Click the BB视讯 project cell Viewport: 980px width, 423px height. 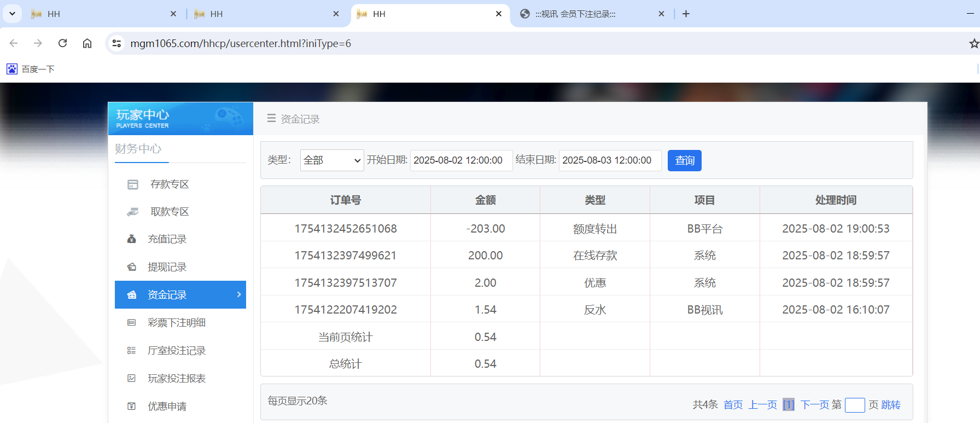[705, 310]
